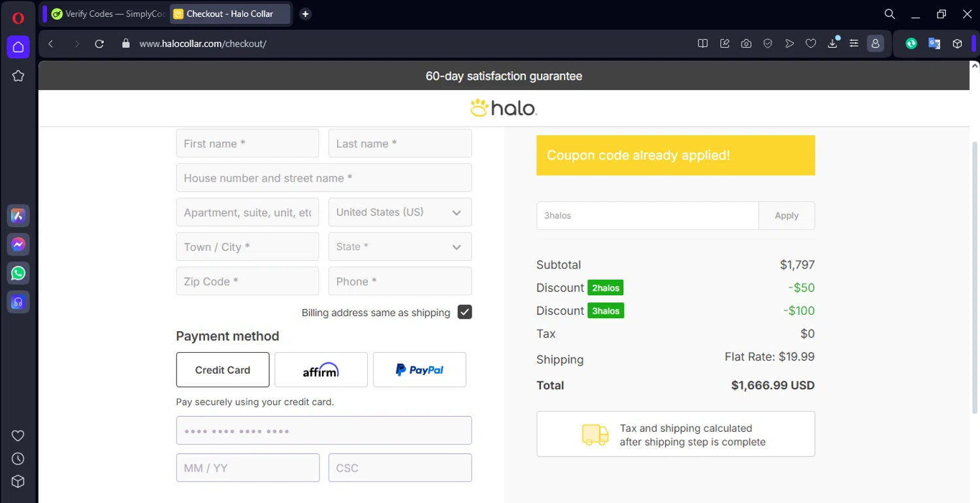980x503 pixels.
Task: Focus the Last name field
Action: pos(400,143)
